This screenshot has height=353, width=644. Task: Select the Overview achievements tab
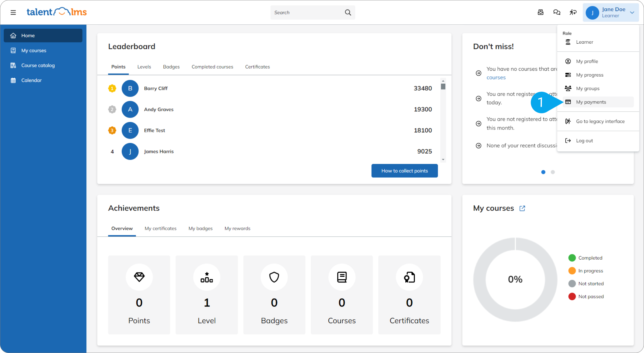[x=122, y=229]
